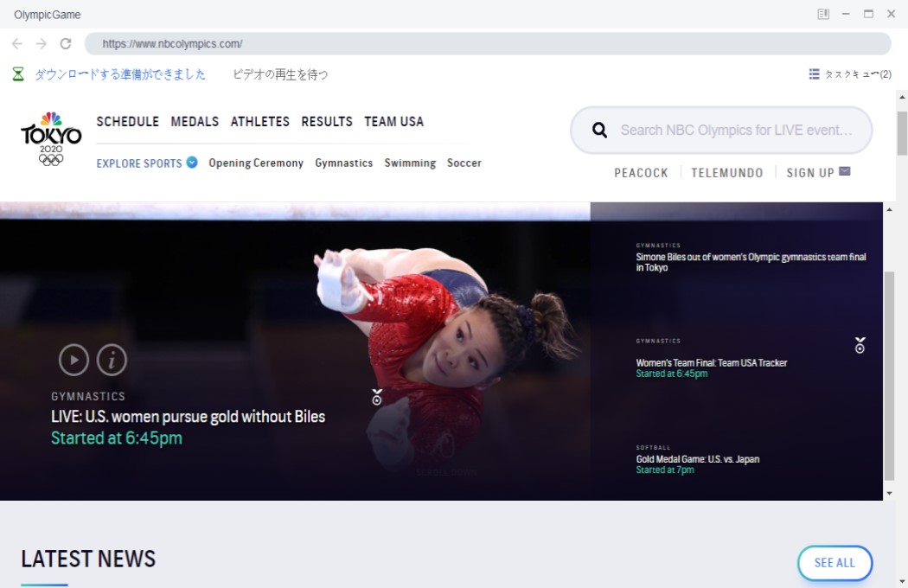Click the Sign Up envelope icon
The height and width of the screenshot is (588, 908).
point(845,171)
